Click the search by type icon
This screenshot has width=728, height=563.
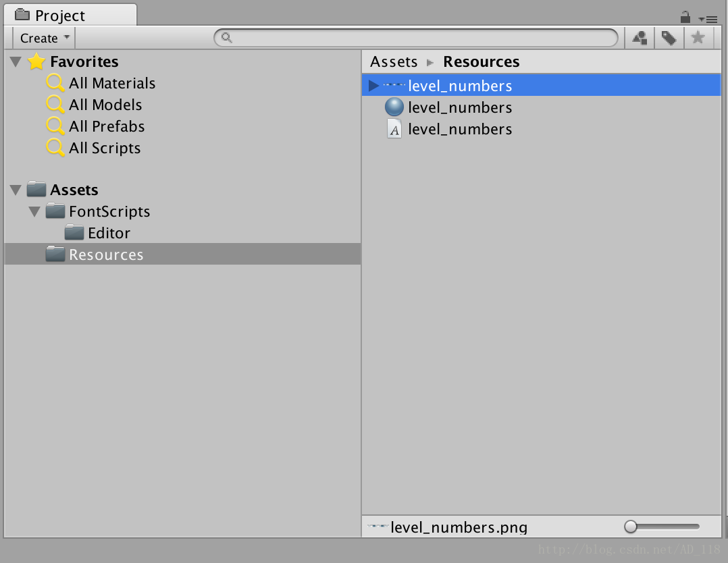pos(640,38)
